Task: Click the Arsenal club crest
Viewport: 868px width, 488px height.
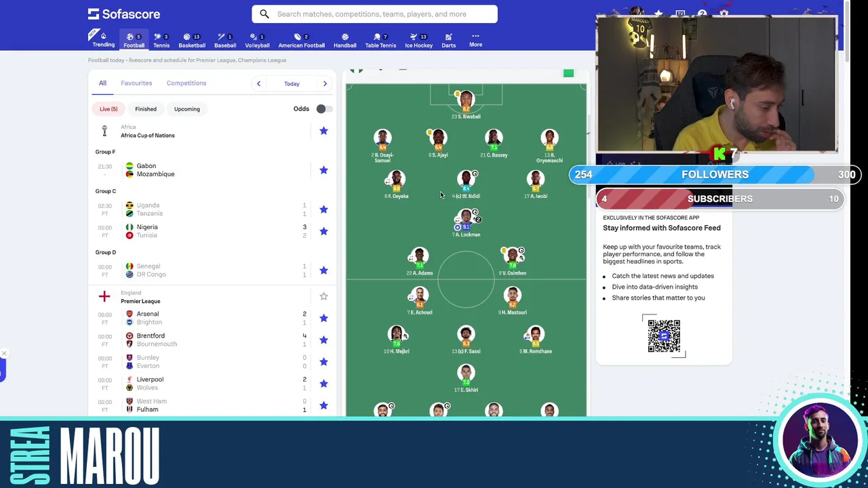Action: pos(130,314)
